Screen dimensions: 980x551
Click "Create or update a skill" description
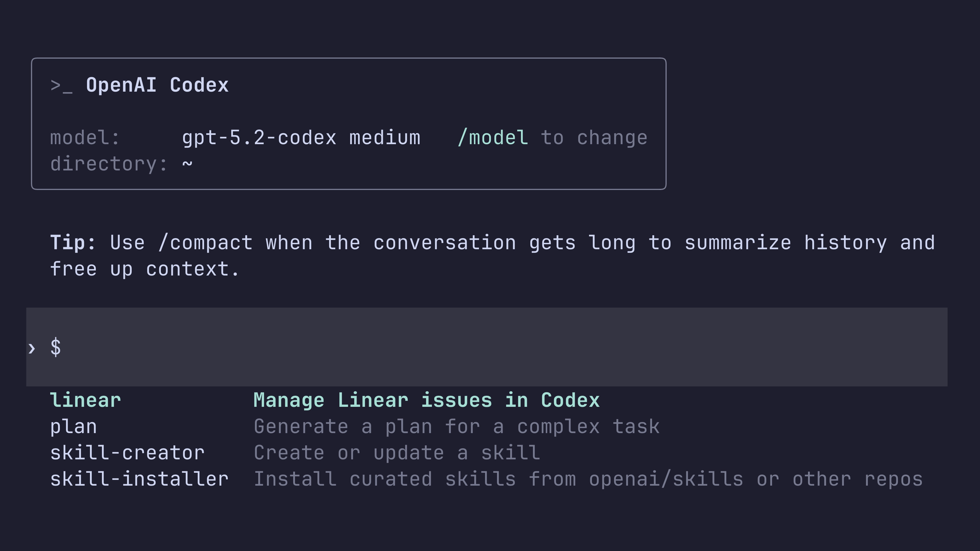(x=397, y=453)
